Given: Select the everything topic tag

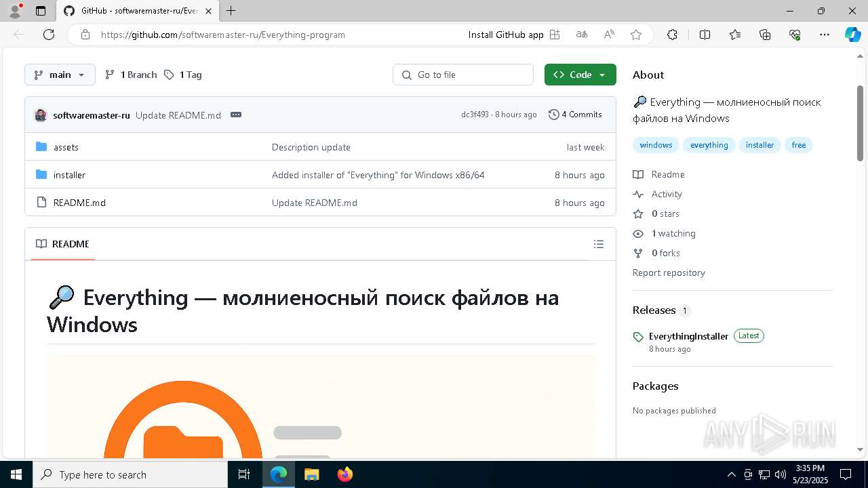Looking at the screenshot, I should (709, 145).
